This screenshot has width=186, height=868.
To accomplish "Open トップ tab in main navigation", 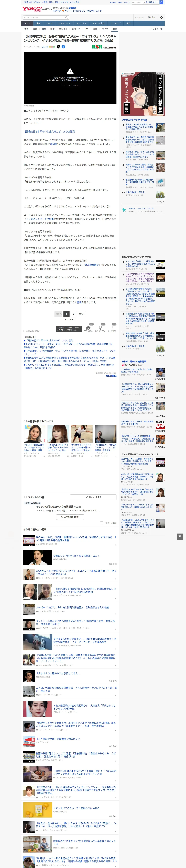I will pos(27,24).
